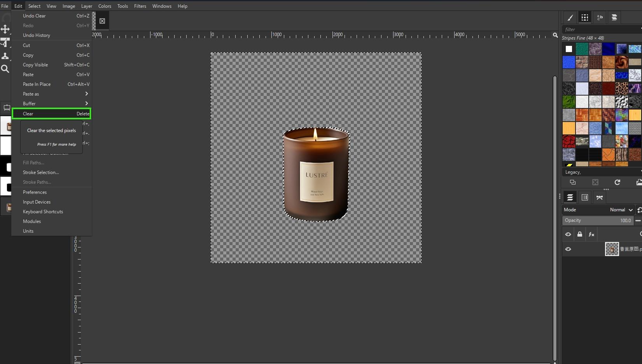642x364 pixels.
Task: Switch to the Channels tab
Action: (x=585, y=197)
